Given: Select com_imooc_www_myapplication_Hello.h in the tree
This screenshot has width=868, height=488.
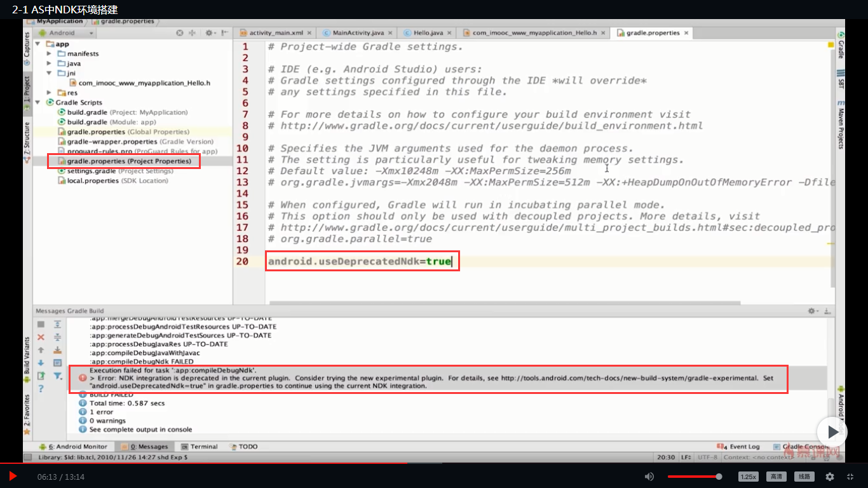Looking at the screenshot, I should click(x=139, y=83).
